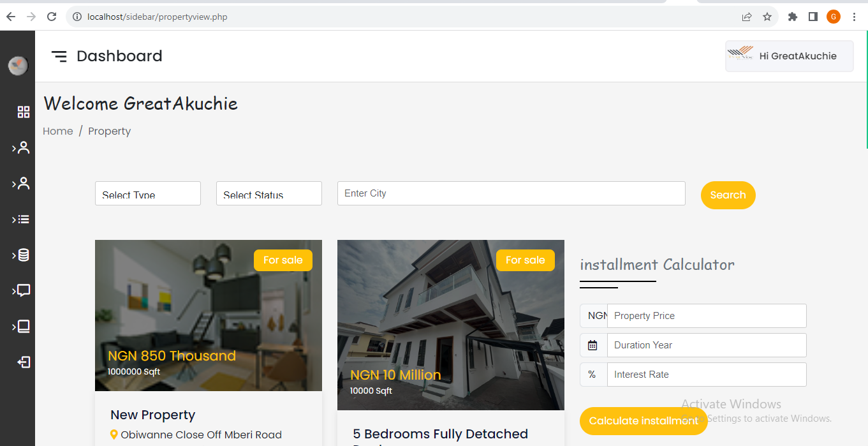Click the Property Price input field

coord(706,316)
